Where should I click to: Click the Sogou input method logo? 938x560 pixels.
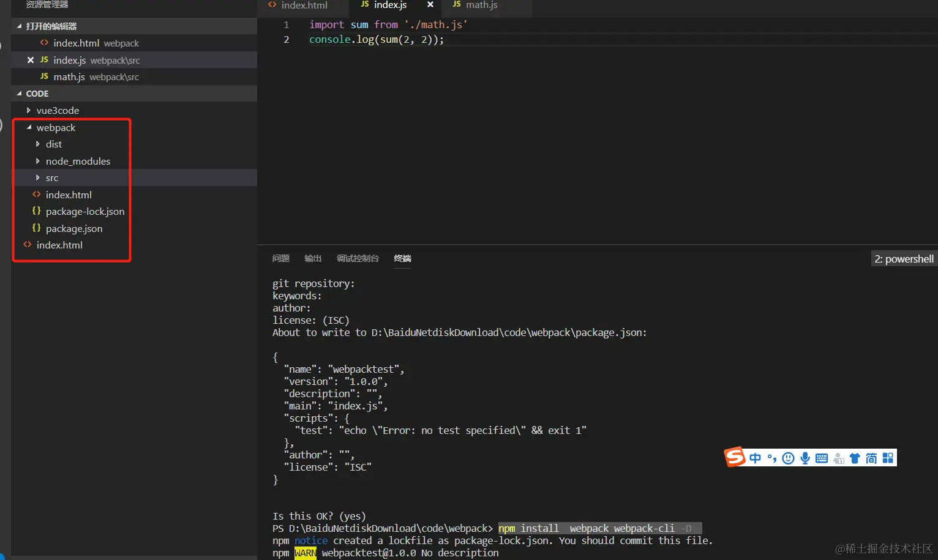[735, 457]
